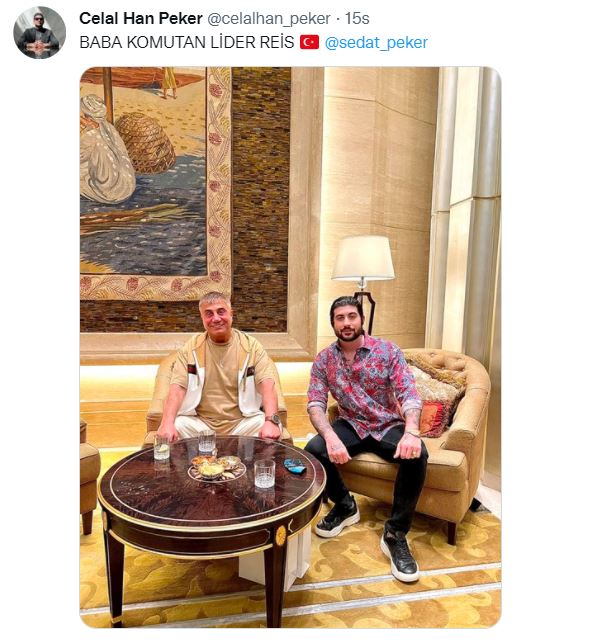The height and width of the screenshot is (642, 612).
Task: Open the attached photo in full view
Action: pos(290,347)
